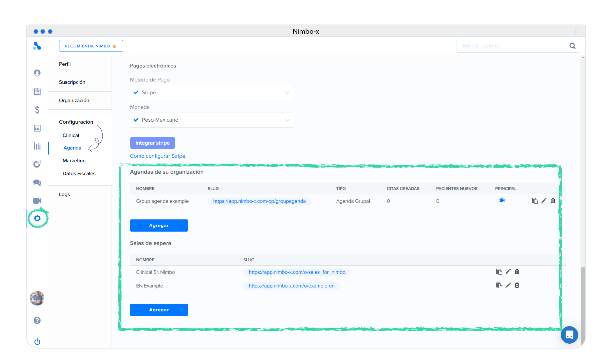Open the dollar payments sidebar icon

[x=37, y=110]
